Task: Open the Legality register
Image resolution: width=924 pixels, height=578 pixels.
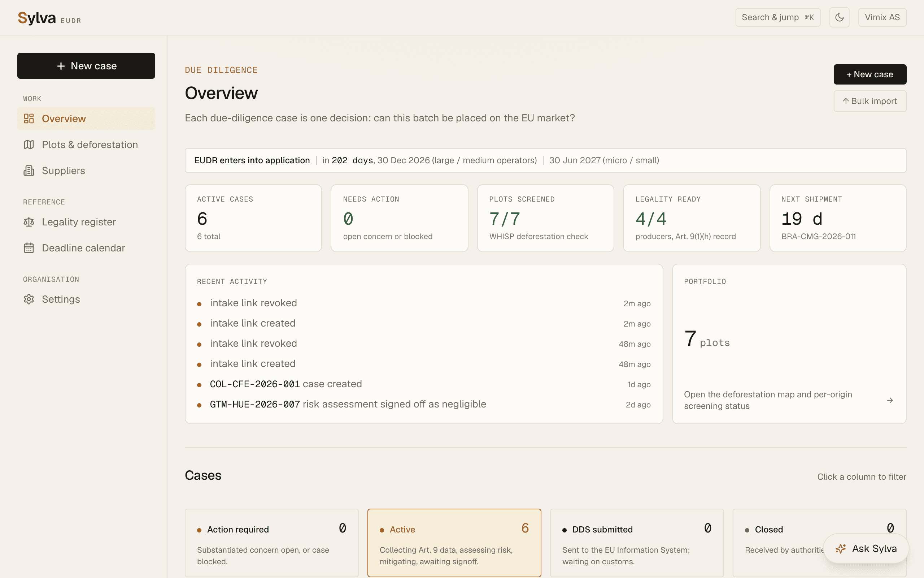Action: point(86,222)
